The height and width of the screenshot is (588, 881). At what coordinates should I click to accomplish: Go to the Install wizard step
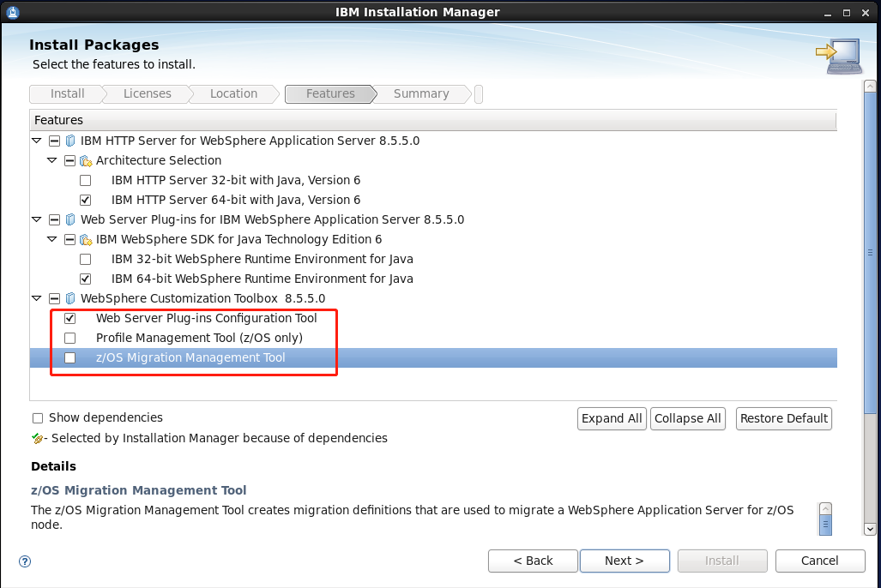67,93
